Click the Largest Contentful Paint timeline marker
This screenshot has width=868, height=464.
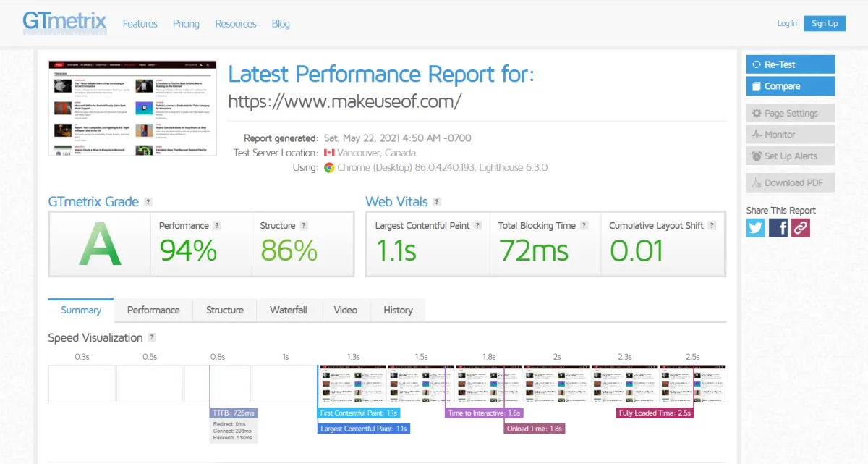pos(364,429)
